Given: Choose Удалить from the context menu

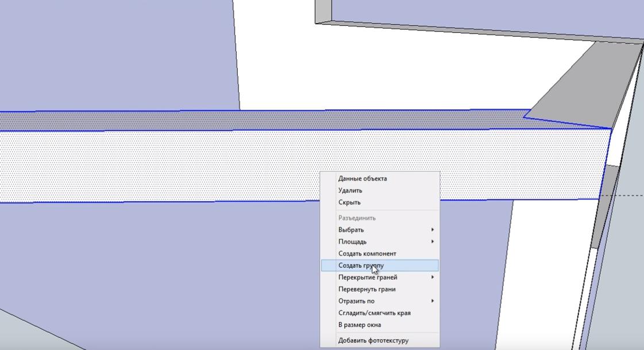Looking at the screenshot, I should point(350,191).
